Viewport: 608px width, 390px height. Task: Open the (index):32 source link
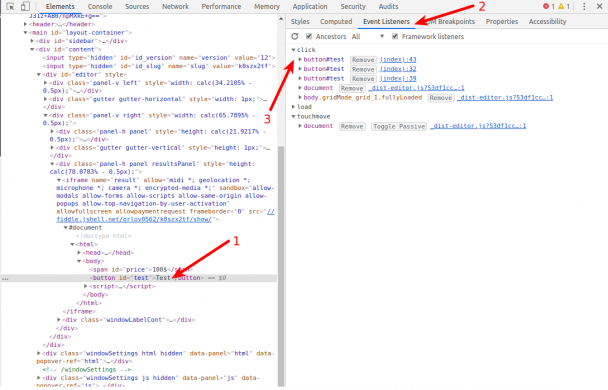click(x=398, y=69)
